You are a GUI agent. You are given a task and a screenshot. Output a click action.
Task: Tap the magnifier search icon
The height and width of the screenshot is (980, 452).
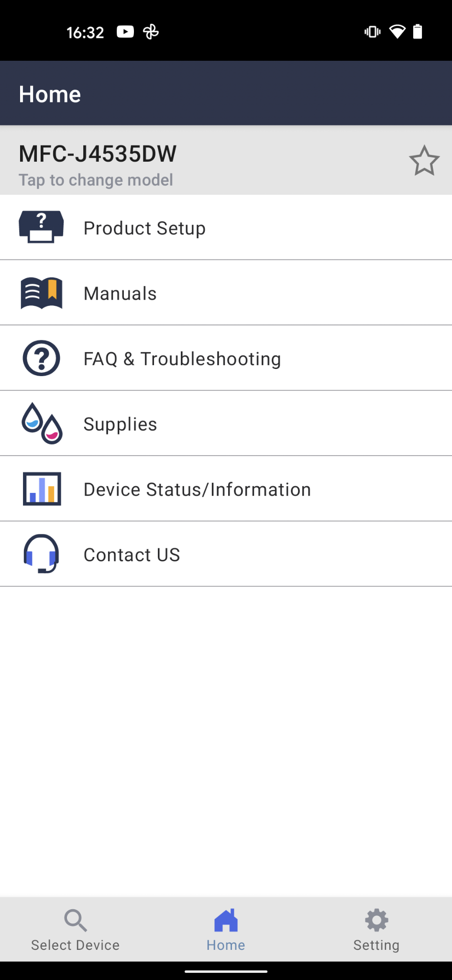pyautogui.click(x=76, y=920)
